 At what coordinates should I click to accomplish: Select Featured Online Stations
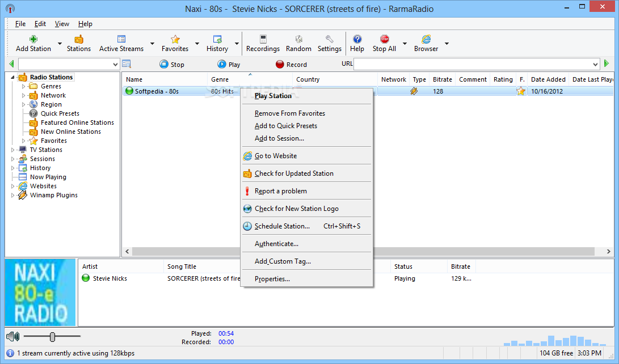click(x=77, y=122)
